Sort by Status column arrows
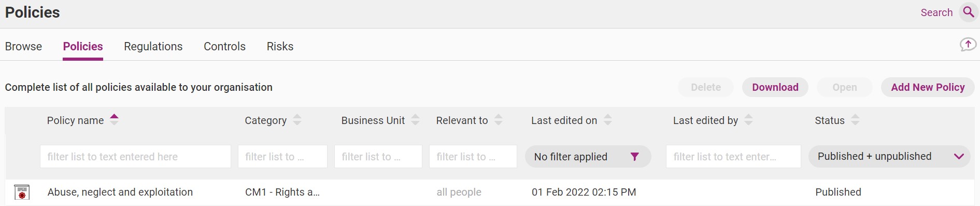The height and width of the screenshot is (206, 980). (855, 120)
